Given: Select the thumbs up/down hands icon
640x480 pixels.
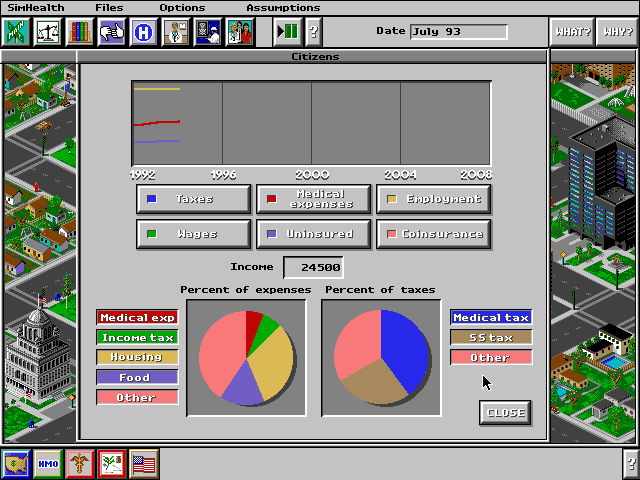Looking at the screenshot, I should [112, 31].
